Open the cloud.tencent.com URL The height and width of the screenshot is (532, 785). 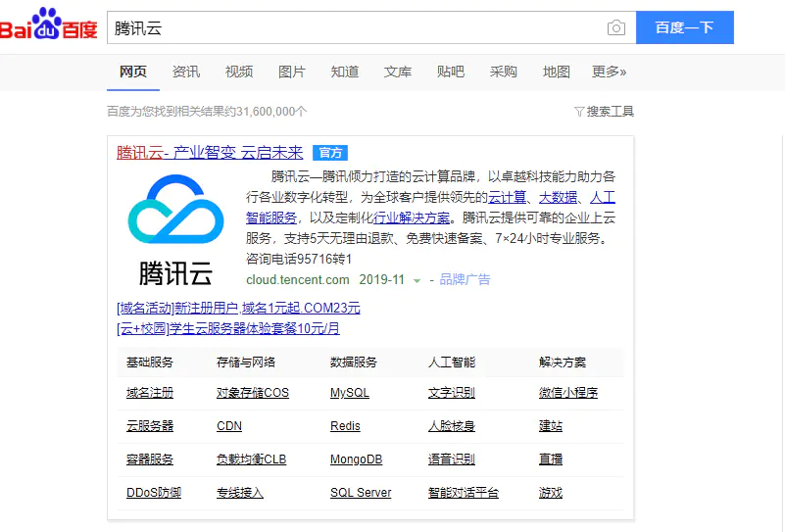298,279
